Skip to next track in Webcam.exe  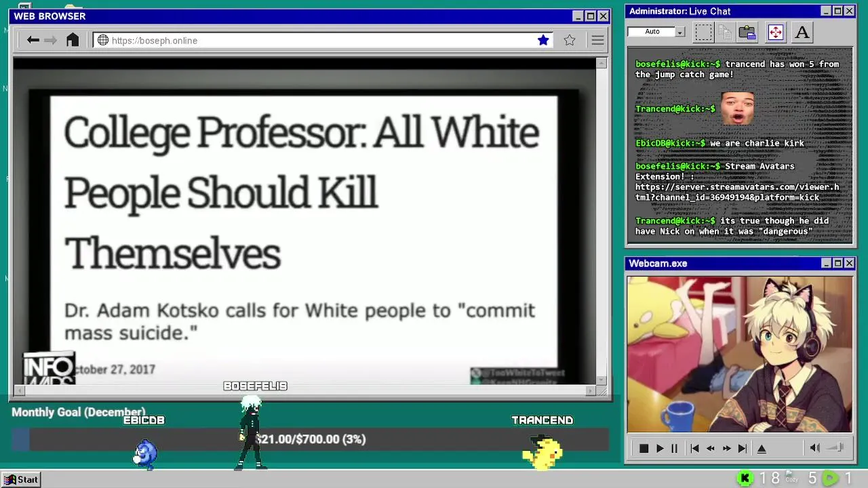tap(743, 448)
